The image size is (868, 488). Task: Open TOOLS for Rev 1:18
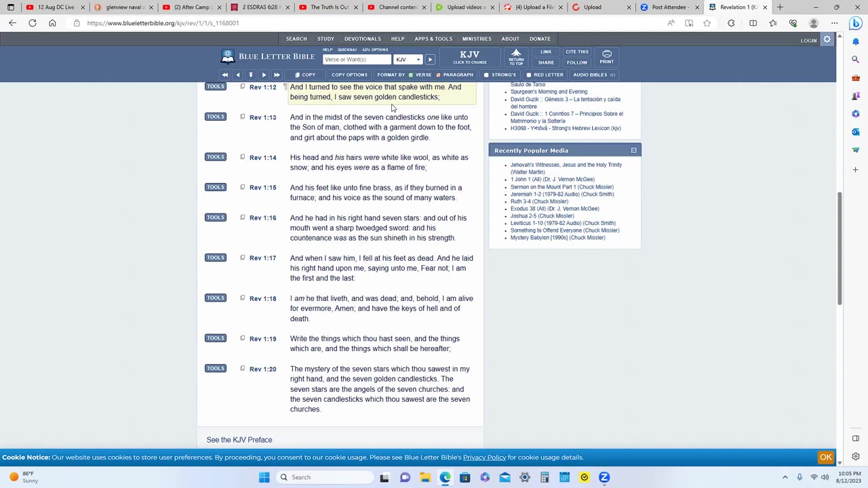(x=216, y=298)
